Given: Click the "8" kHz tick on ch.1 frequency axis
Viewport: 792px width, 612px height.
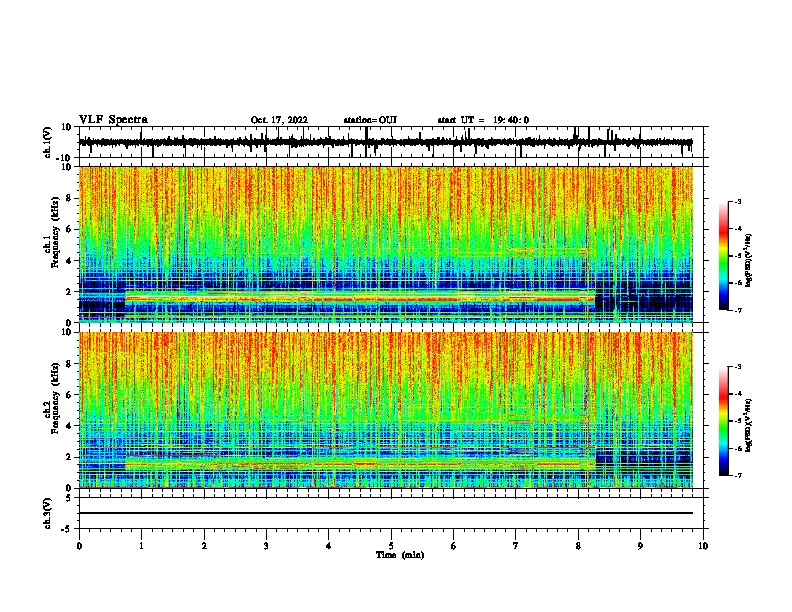Looking at the screenshot, I should pyautogui.click(x=69, y=198).
